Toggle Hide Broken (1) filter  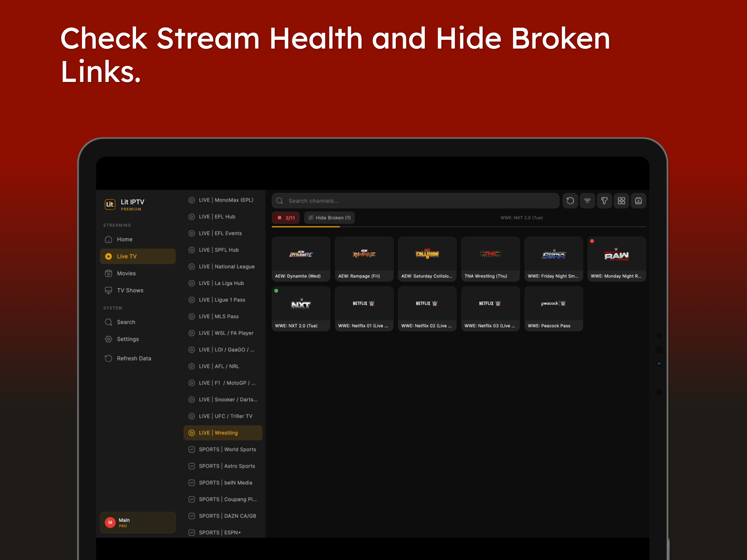(x=329, y=218)
